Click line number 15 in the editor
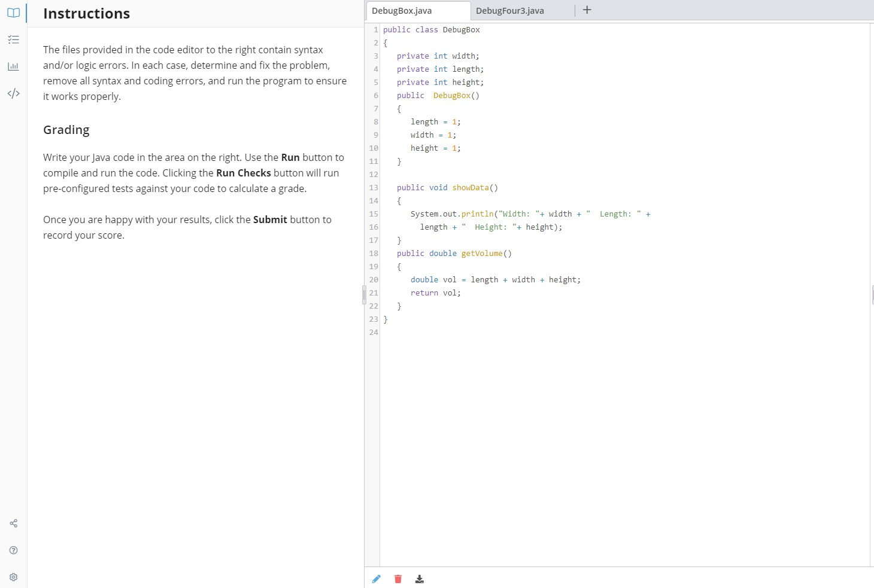 [x=373, y=214]
